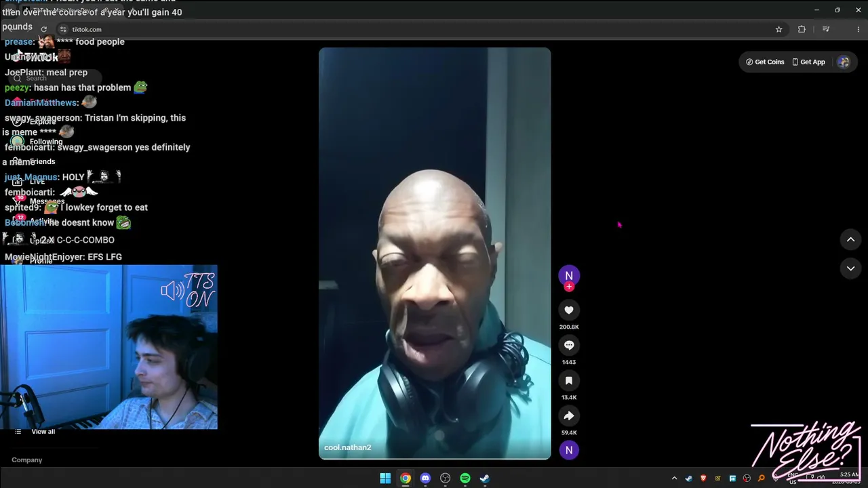Follow the creator with the red plus badge

(x=569, y=287)
